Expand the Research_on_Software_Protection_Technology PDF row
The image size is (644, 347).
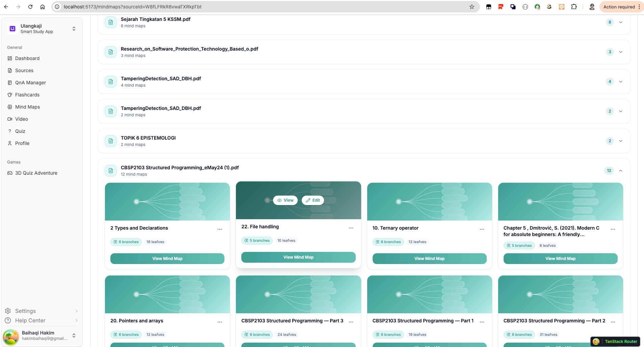pos(620,52)
